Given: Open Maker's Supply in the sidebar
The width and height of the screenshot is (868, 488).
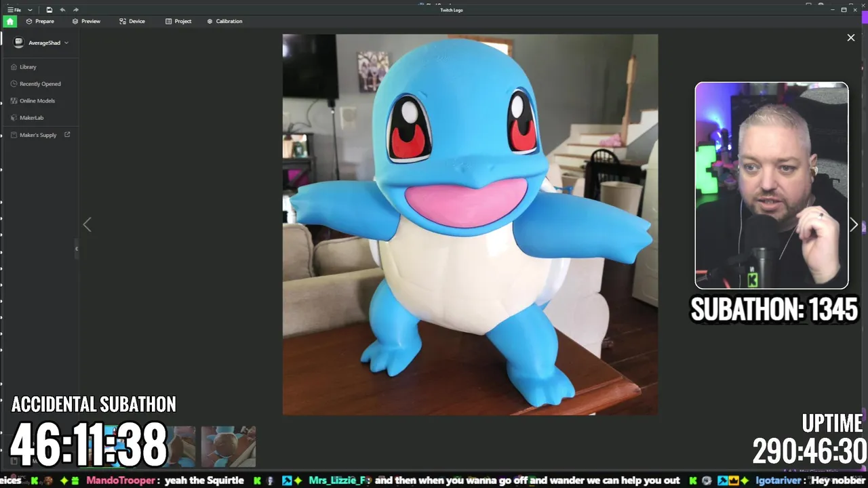Looking at the screenshot, I should (x=34, y=135).
